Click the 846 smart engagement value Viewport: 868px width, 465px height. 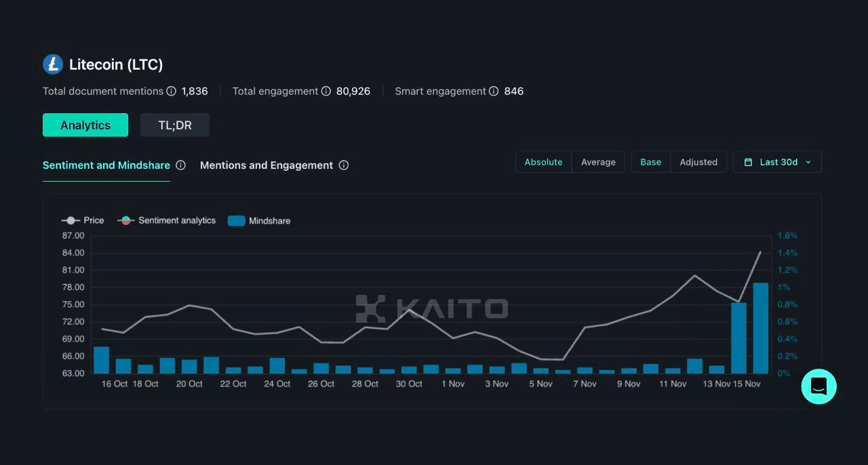[x=514, y=91]
